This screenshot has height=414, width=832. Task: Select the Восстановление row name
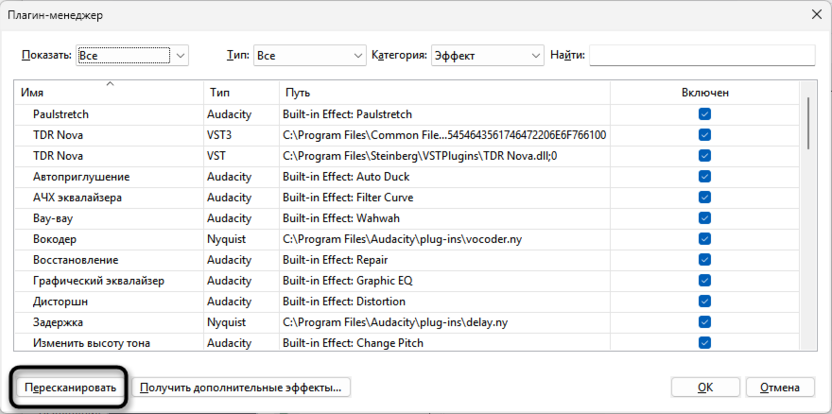pyautogui.click(x=75, y=260)
